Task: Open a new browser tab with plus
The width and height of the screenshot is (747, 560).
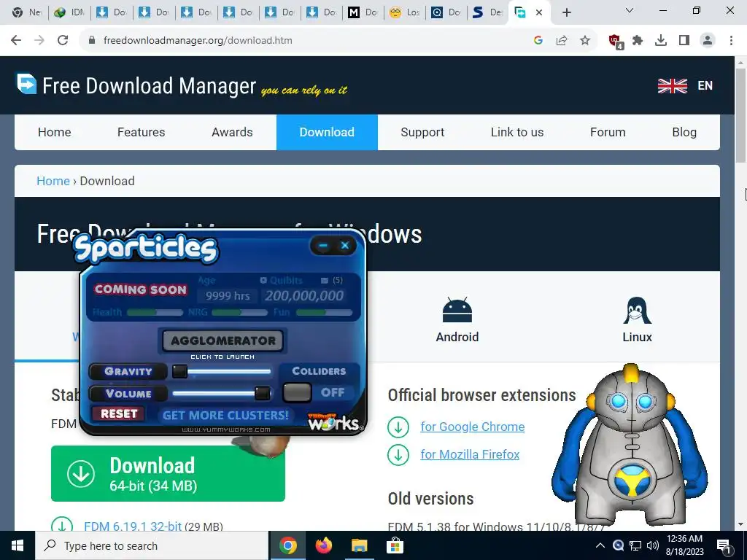Action: [566, 12]
